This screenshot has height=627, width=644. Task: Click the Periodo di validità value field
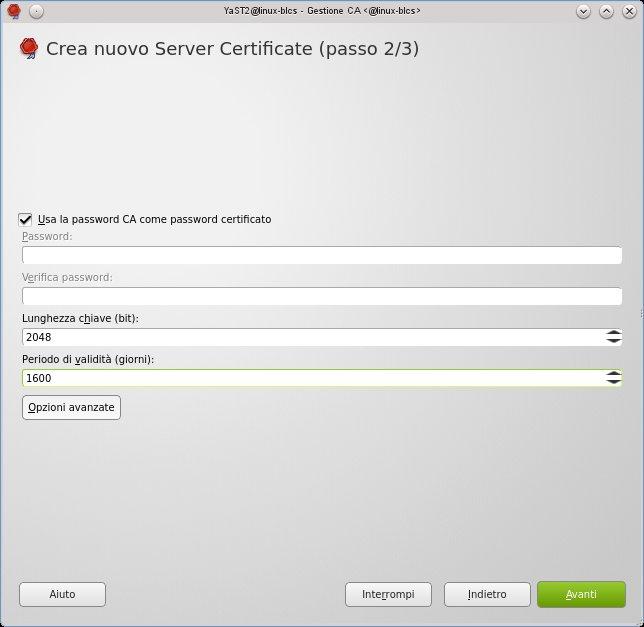(x=310, y=378)
